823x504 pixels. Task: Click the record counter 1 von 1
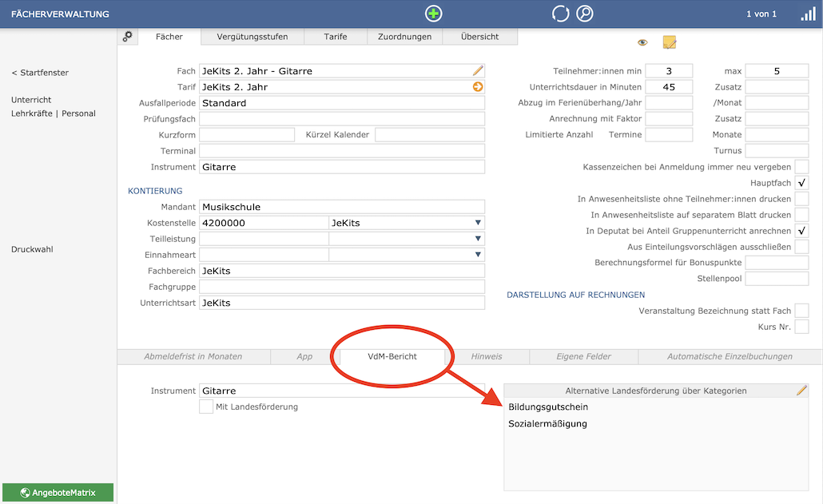761,14
